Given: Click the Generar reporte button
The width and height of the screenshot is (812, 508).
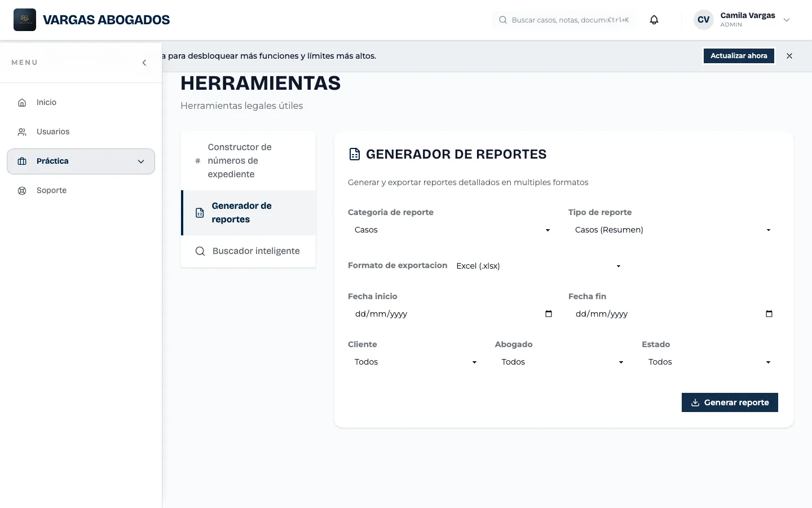Looking at the screenshot, I should pyautogui.click(x=730, y=402).
